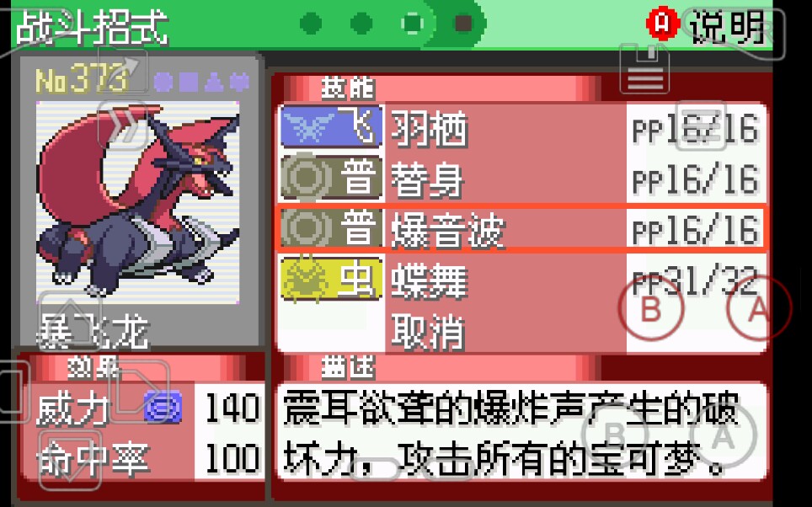Tap the red A button next to 说明
The image size is (812, 507).
coord(662,24)
